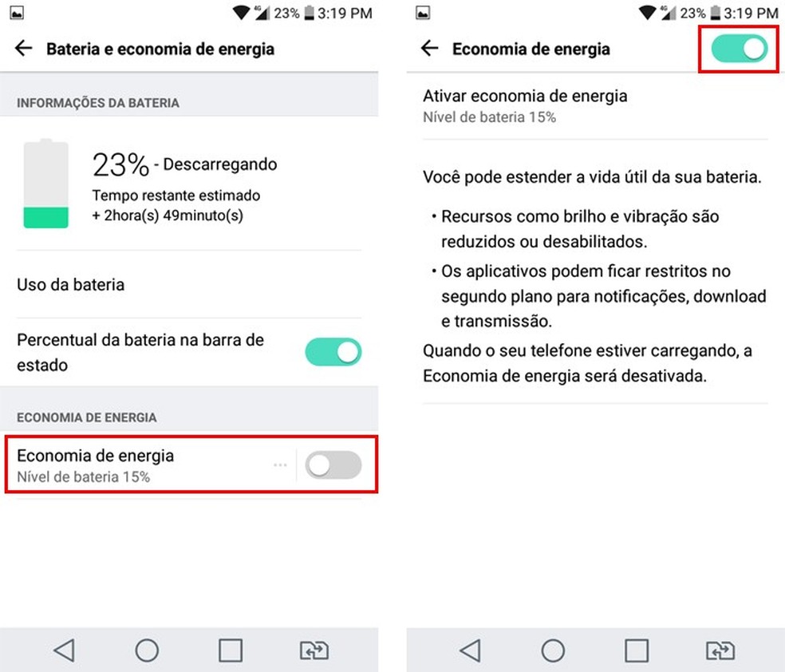Tap left screen's circle home button
This screenshot has width=785, height=672.
pyautogui.click(x=147, y=650)
